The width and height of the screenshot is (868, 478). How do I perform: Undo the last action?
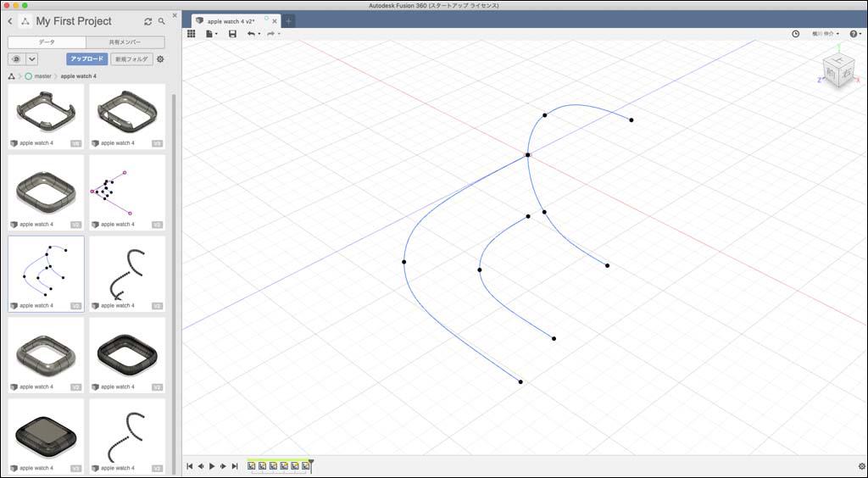pos(253,34)
